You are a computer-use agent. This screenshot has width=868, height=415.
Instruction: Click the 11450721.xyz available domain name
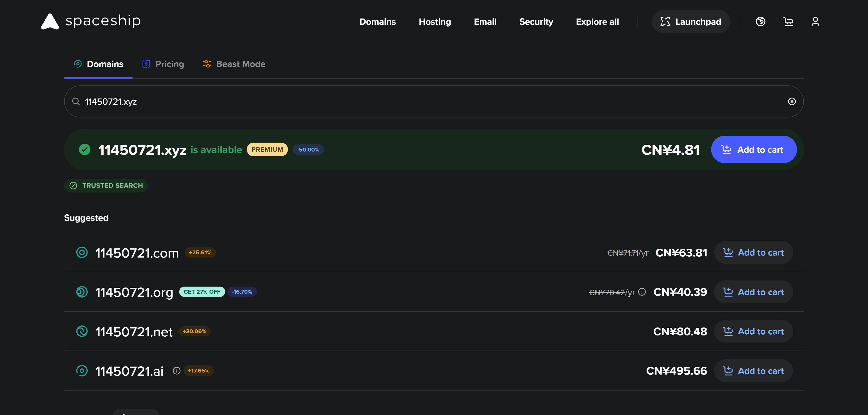(142, 150)
